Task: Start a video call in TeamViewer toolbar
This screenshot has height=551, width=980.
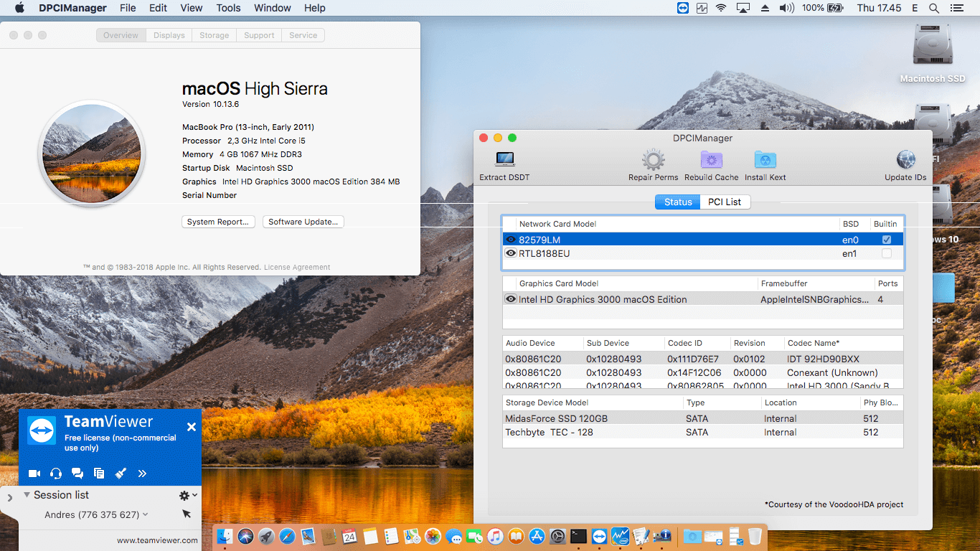Action: [x=34, y=474]
